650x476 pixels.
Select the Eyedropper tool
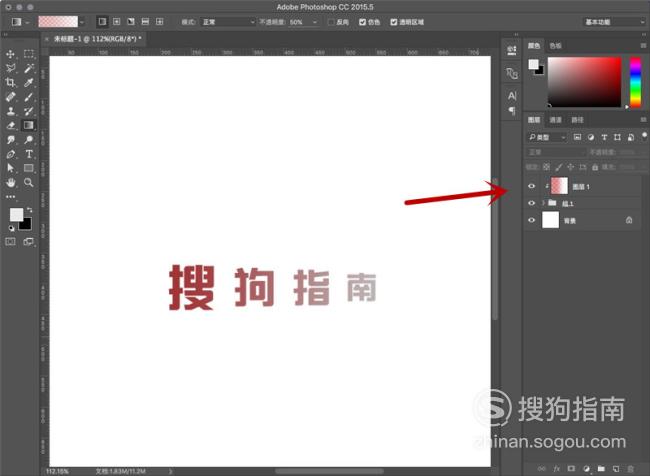pyautogui.click(x=29, y=83)
